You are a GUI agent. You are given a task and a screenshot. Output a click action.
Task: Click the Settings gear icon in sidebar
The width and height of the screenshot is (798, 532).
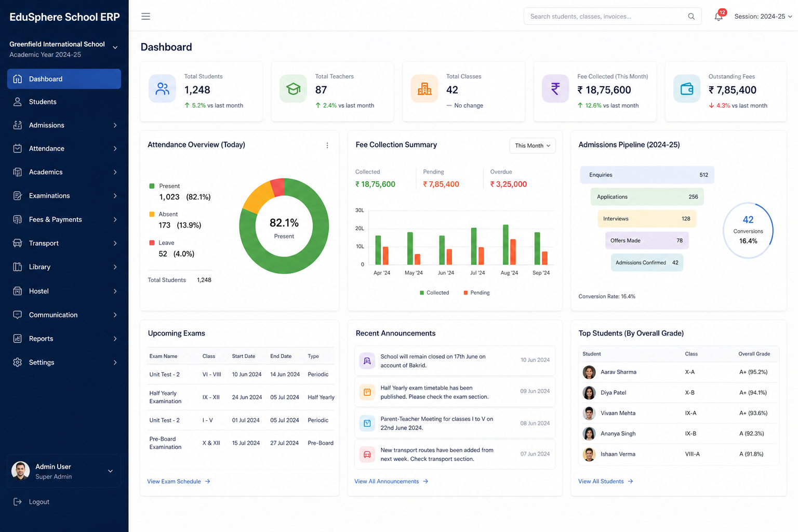[18, 362]
